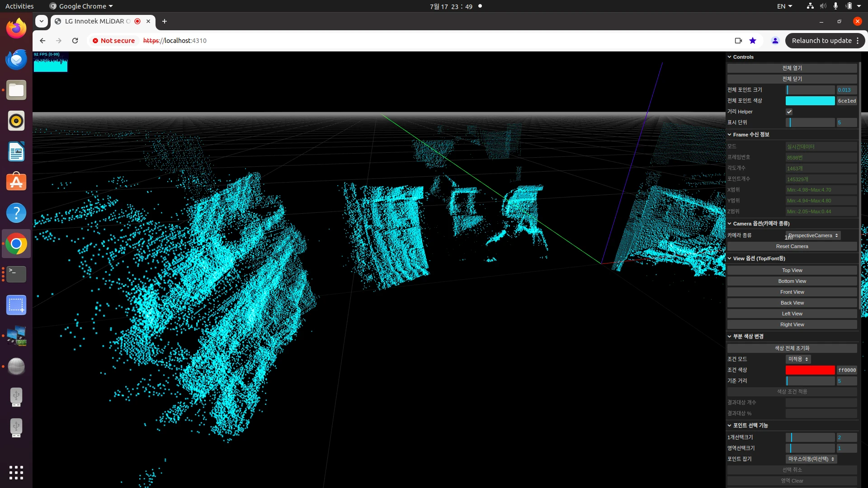Switch to Right View
Screen dimensions: 868x488
tap(792, 325)
